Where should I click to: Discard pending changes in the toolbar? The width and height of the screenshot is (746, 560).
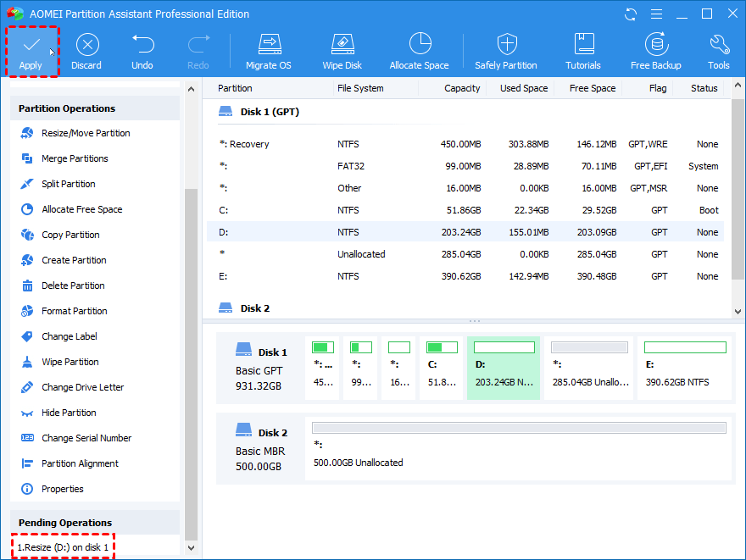click(86, 51)
